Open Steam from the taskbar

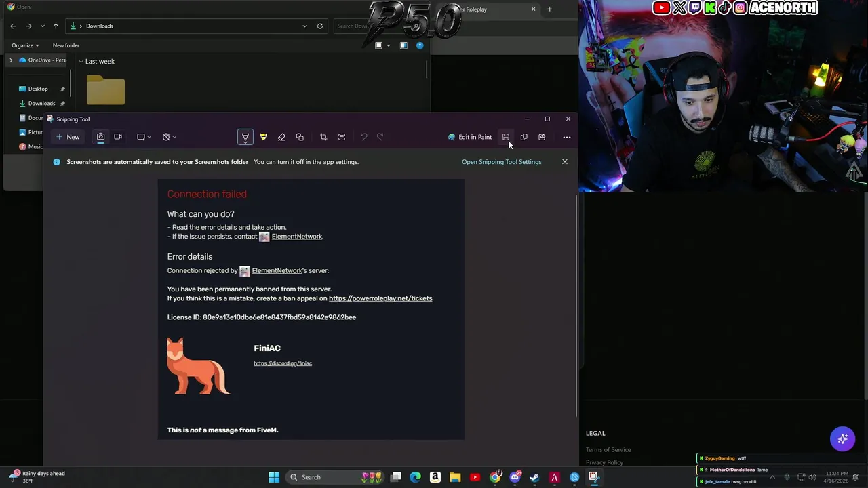(534, 477)
